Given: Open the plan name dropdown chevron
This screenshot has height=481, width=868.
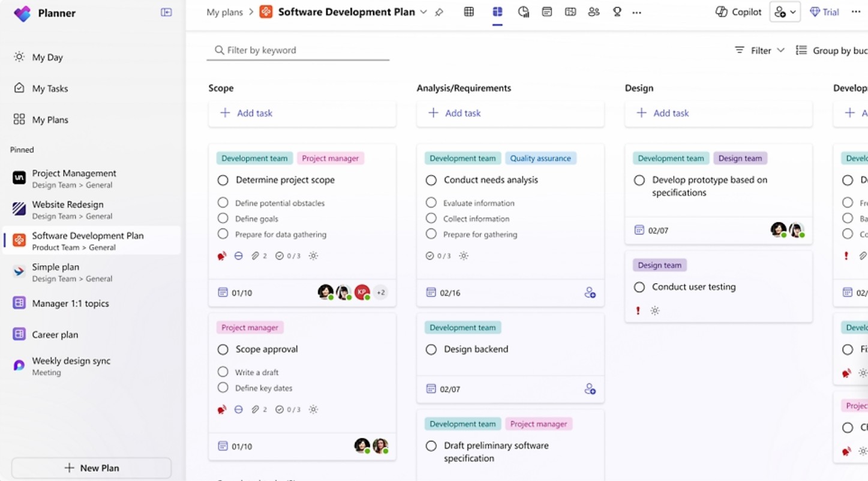Looking at the screenshot, I should pos(424,12).
